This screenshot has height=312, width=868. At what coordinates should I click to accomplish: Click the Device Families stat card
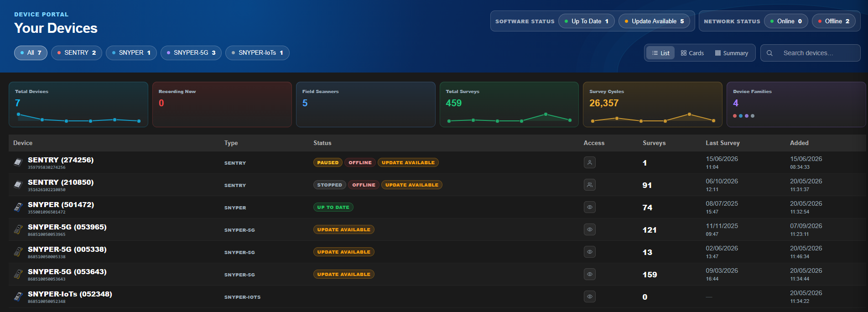796,104
